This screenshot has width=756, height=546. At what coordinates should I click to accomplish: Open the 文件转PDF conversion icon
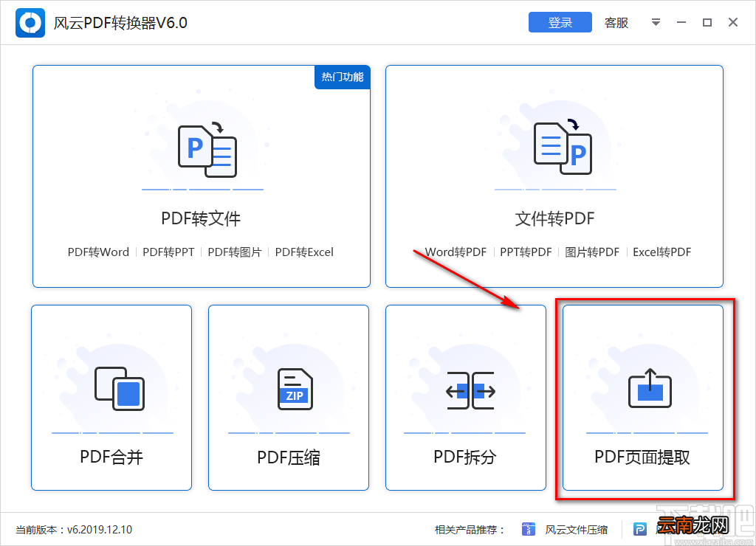tap(563, 147)
